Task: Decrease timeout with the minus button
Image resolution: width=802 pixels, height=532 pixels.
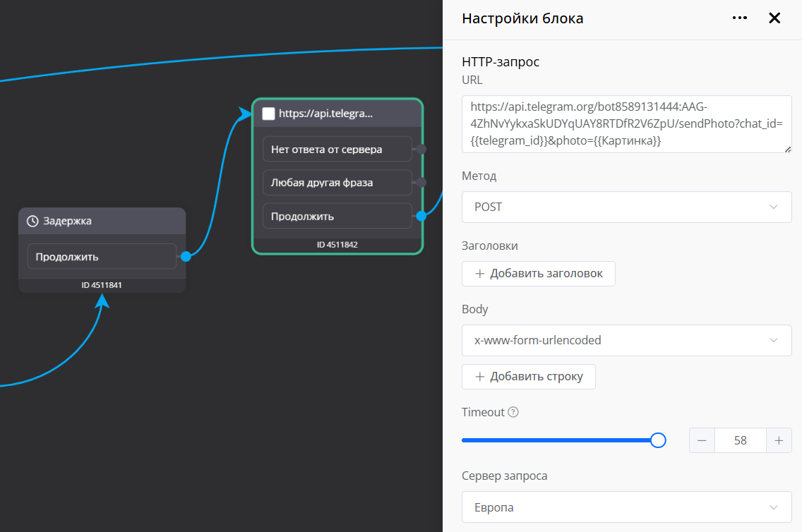Action: pyautogui.click(x=702, y=440)
